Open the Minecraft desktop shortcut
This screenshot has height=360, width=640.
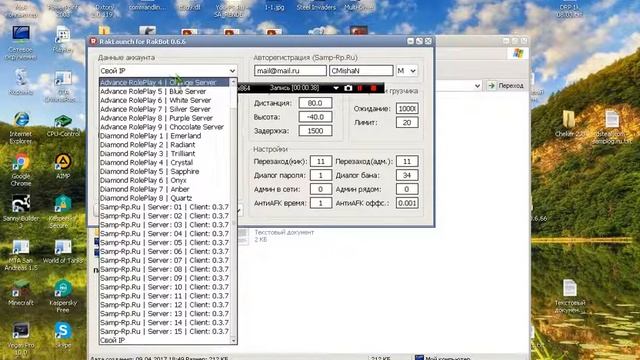(x=21, y=293)
